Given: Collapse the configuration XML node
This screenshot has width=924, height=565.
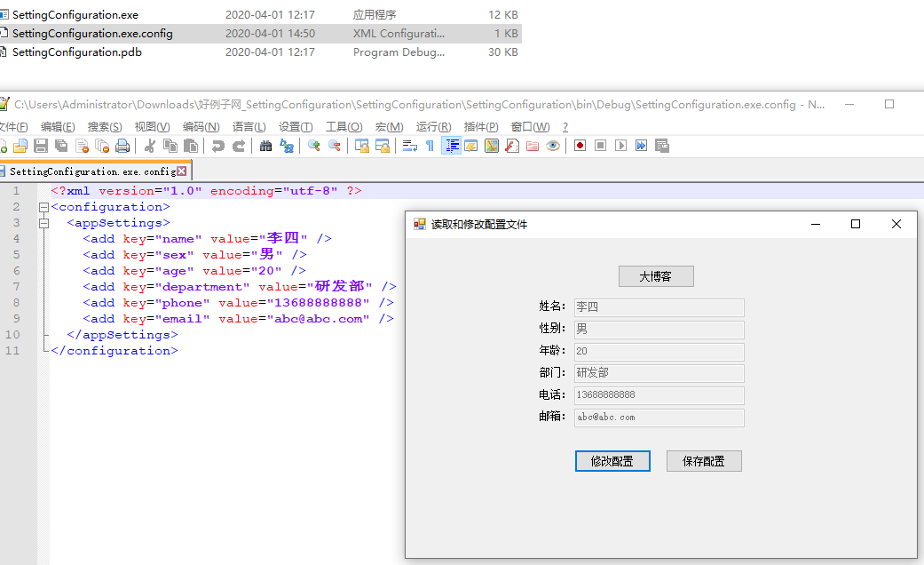Looking at the screenshot, I should tap(43, 207).
